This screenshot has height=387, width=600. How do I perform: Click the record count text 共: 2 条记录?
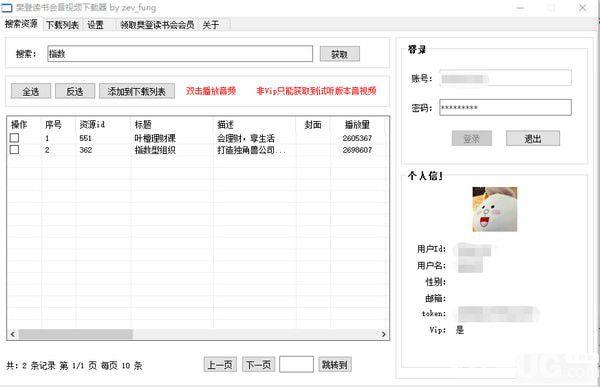click(x=31, y=365)
